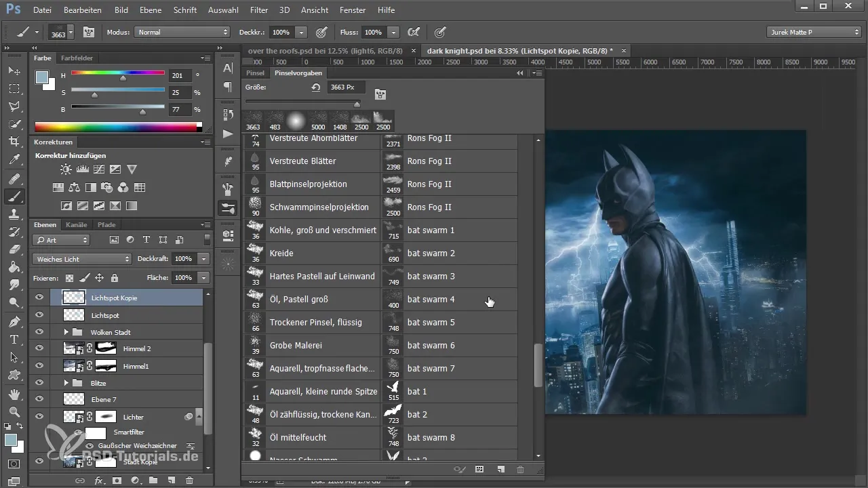Viewport: 868px width, 488px height.
Task: Expand the Wolken Stadt group
Action: click(66, 332)
